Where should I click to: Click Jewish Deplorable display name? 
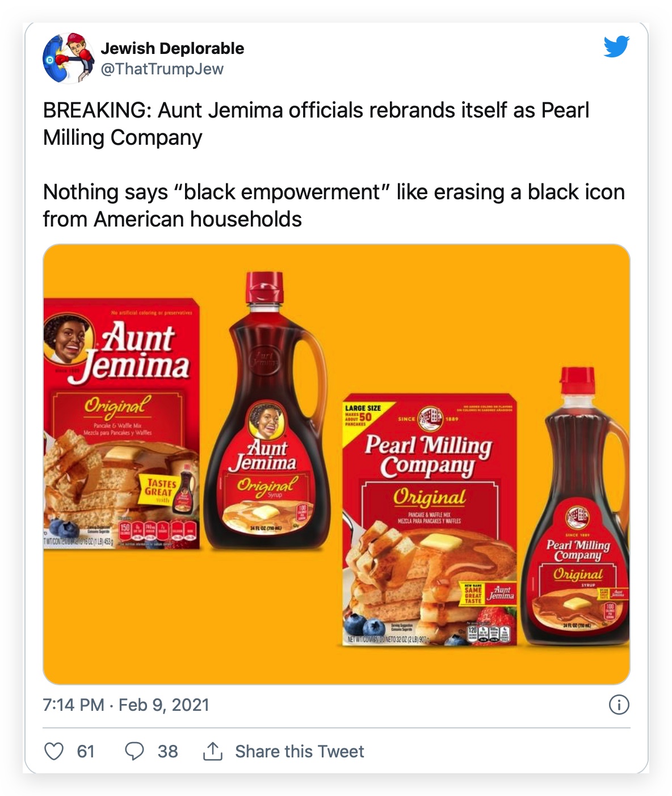pyautogui.click(x=173, y=48)
